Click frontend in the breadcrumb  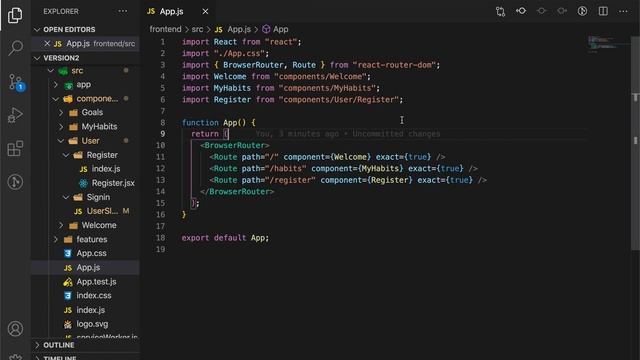click(165, 29)
